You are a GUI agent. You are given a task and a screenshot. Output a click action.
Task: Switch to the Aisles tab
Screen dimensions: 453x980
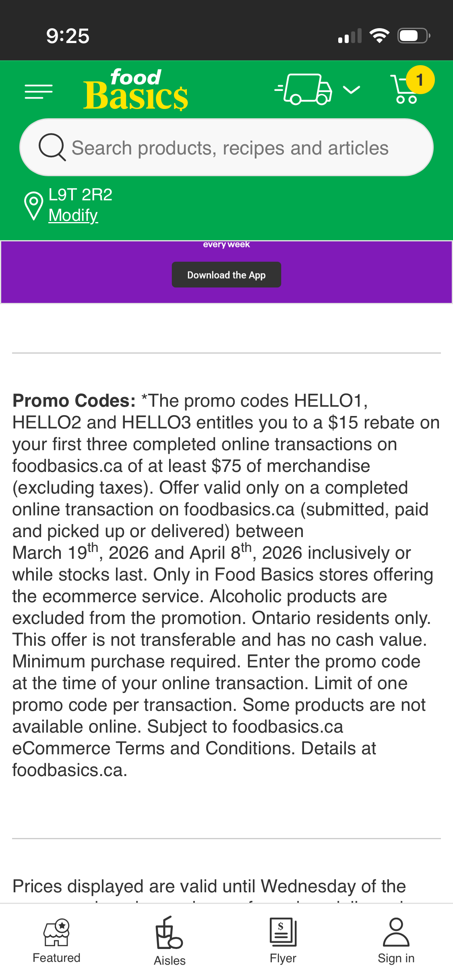tap(170, 941)
